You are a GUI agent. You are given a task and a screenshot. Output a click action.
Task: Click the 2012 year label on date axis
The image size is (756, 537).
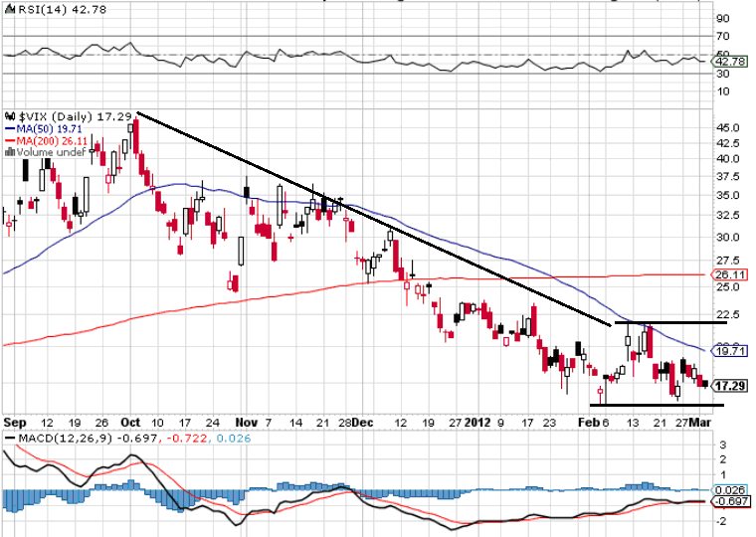point(477,423)
